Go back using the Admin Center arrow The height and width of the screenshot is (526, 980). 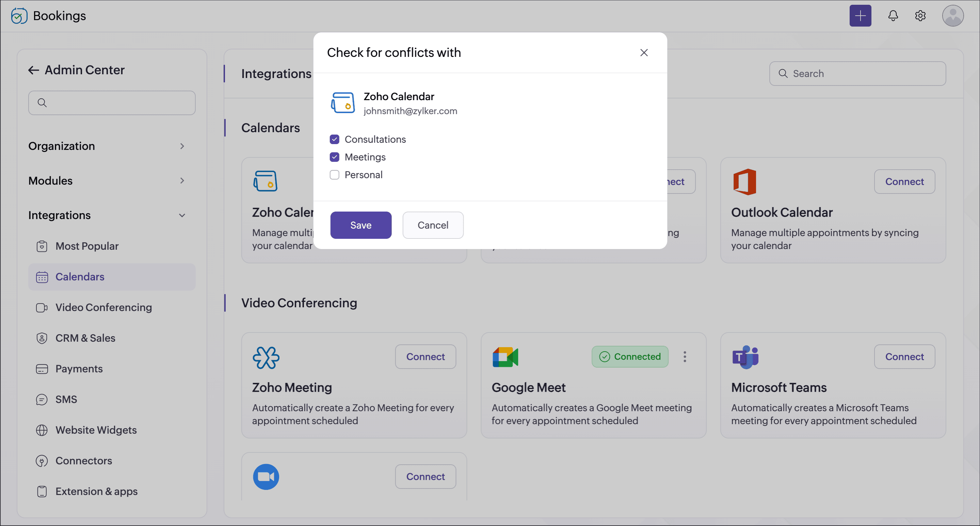tap(34, 70)
